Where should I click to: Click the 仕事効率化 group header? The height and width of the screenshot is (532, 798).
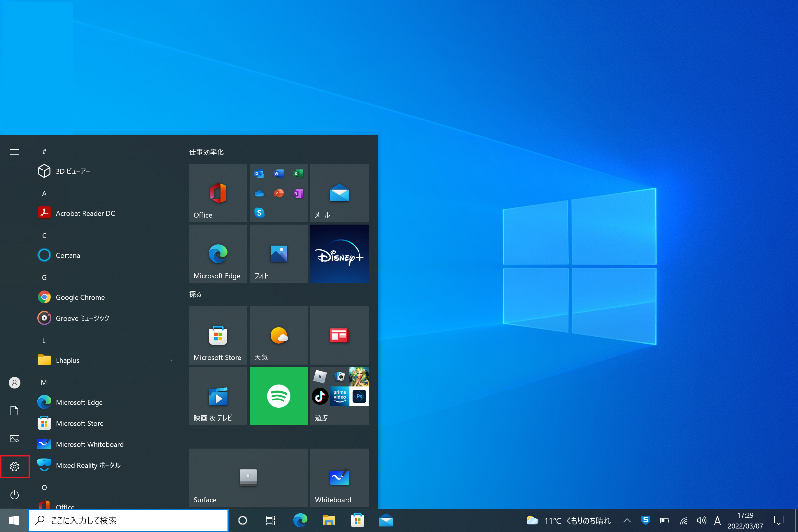206,152
